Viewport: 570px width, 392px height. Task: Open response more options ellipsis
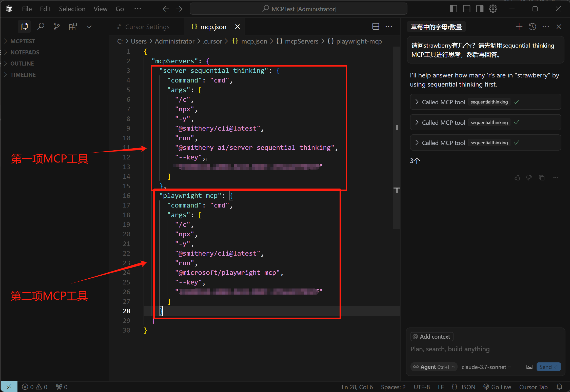click(x=556, y=178)
